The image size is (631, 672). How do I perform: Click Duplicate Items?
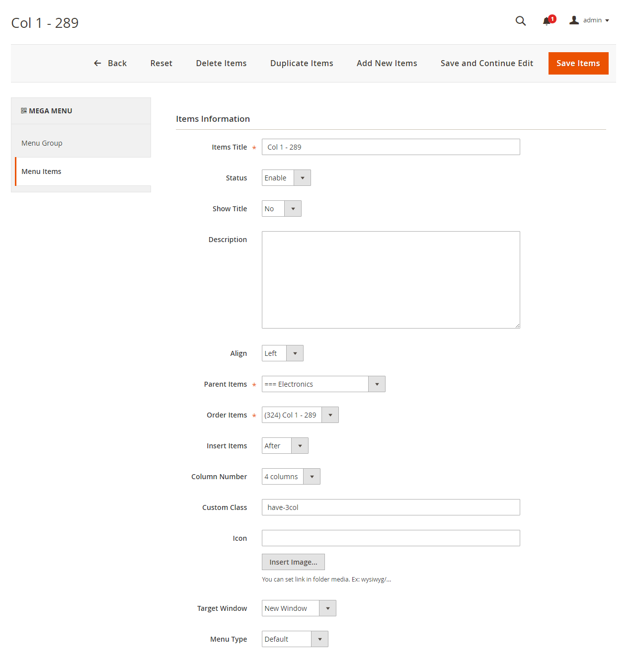click(x=302, y=63)
